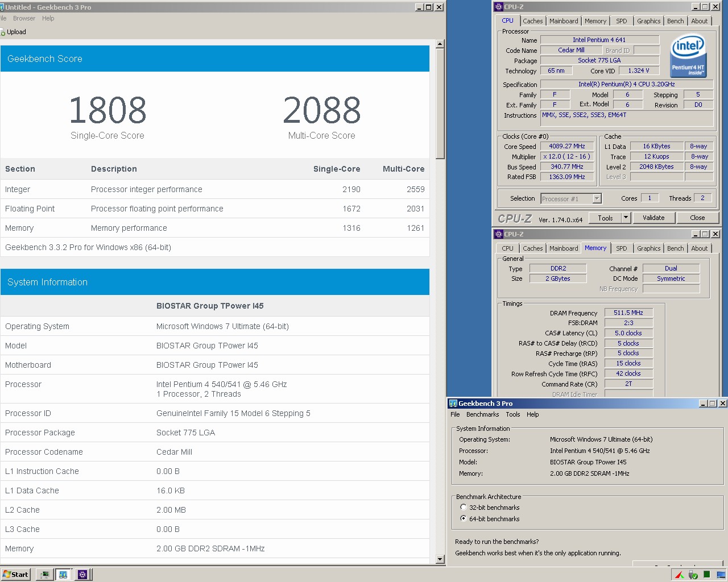Click the Memory performance row value 1316
Image resolution: width=728 pixels, height=582 pixels.
[351, 228]
